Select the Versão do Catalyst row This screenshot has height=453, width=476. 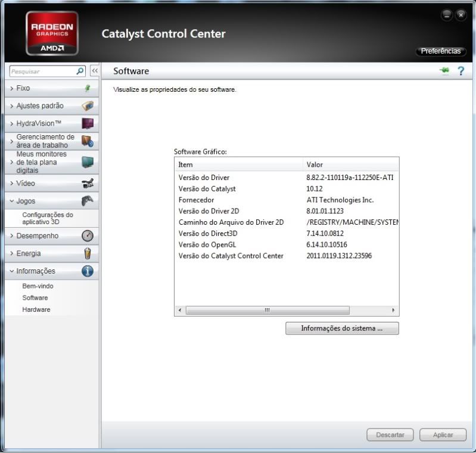pos(287,189)
